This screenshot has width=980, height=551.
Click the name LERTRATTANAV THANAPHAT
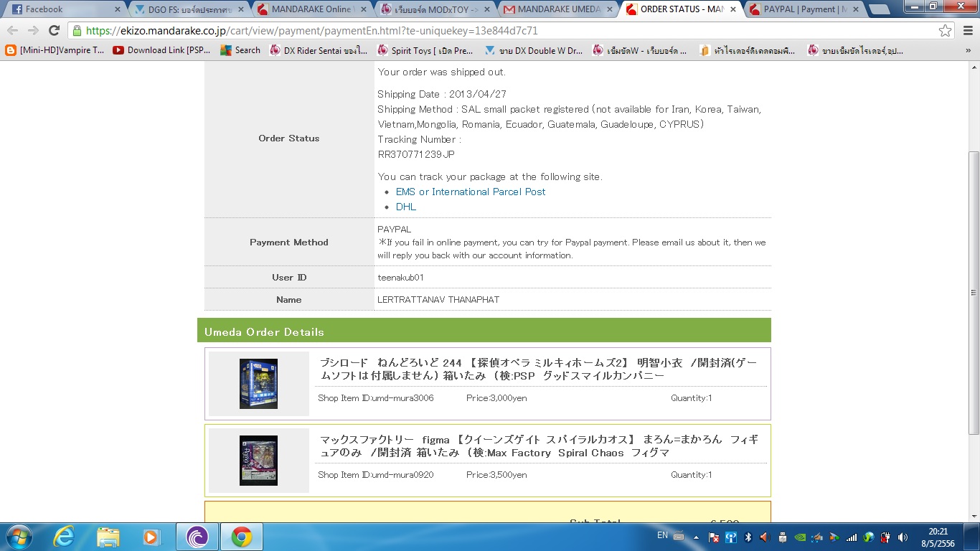click(438, 300)
